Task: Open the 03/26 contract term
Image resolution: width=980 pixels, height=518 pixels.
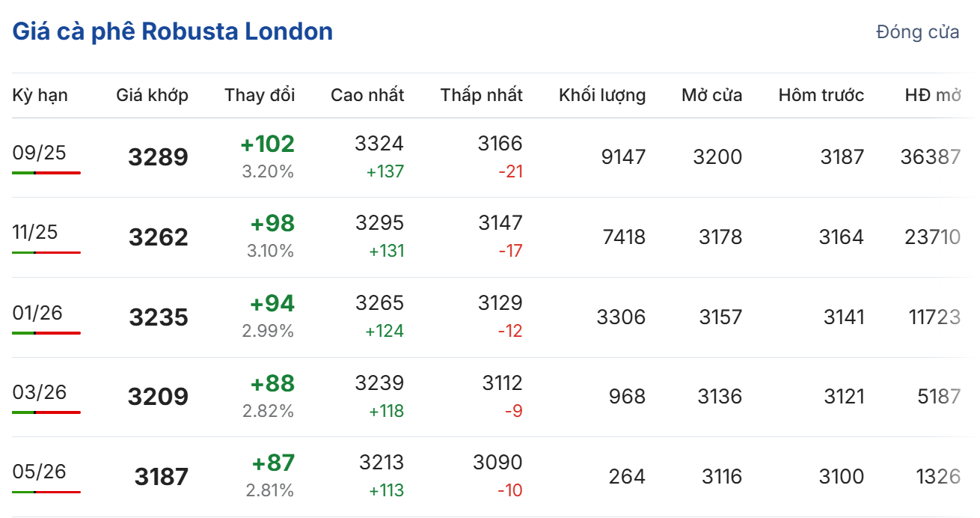Action: tap(40, 391)
